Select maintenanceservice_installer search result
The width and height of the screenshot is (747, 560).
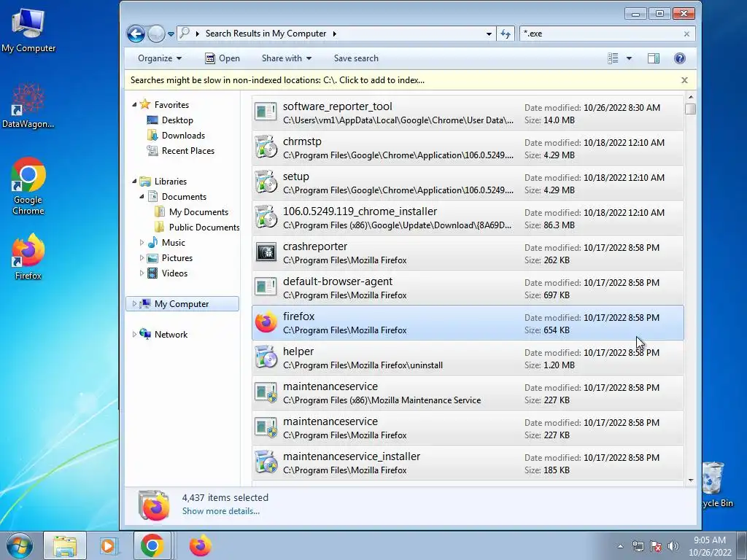click(468, 463)
